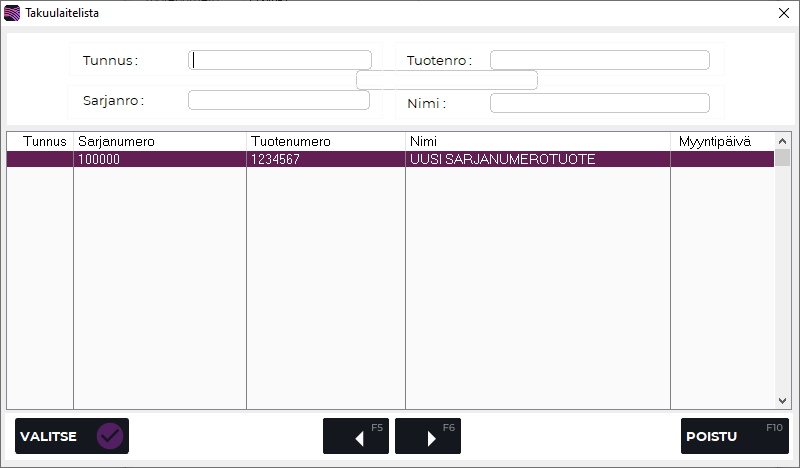Exit using the POISTU button
800x468 pixels.
(734, 436)
